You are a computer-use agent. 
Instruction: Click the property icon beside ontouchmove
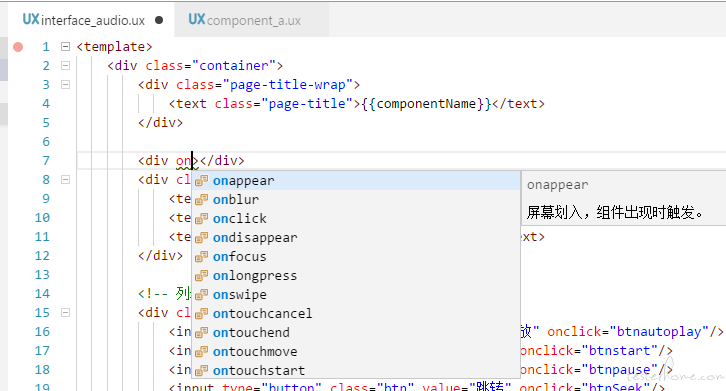point(201,352)
